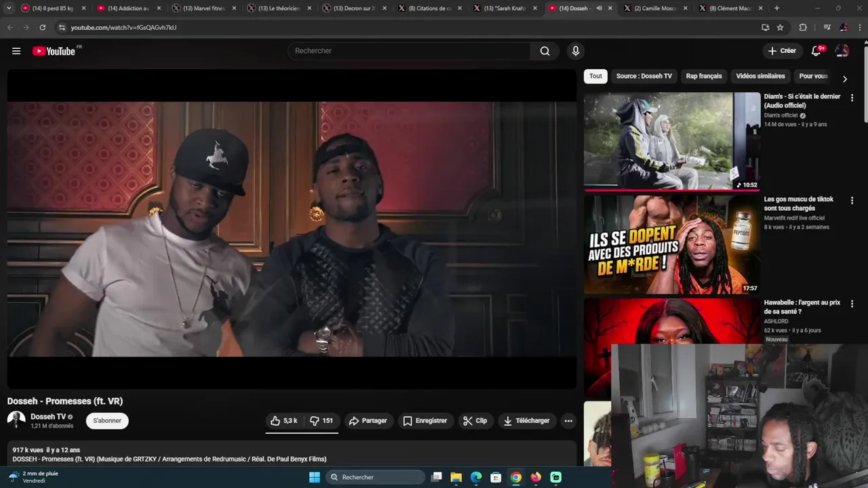This screenshot has width=868, height=488.
Task: Click the Clip button
Action: tap(475, 421)
